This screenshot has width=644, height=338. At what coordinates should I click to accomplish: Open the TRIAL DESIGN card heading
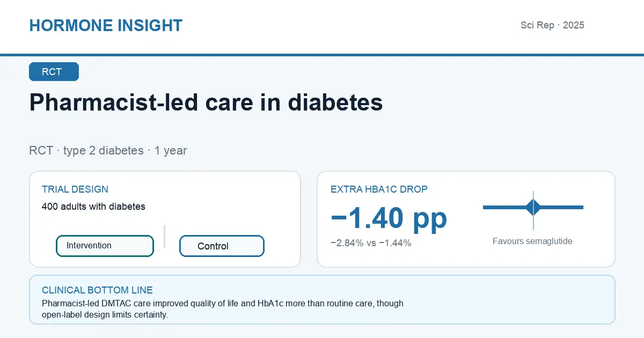(x=75, y=189)
